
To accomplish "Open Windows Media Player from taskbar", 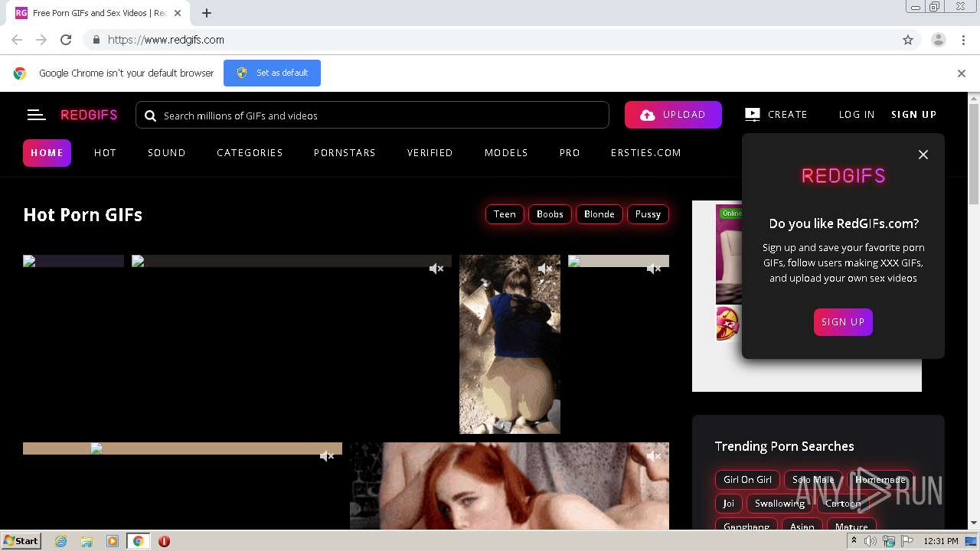I will [113, 541].
